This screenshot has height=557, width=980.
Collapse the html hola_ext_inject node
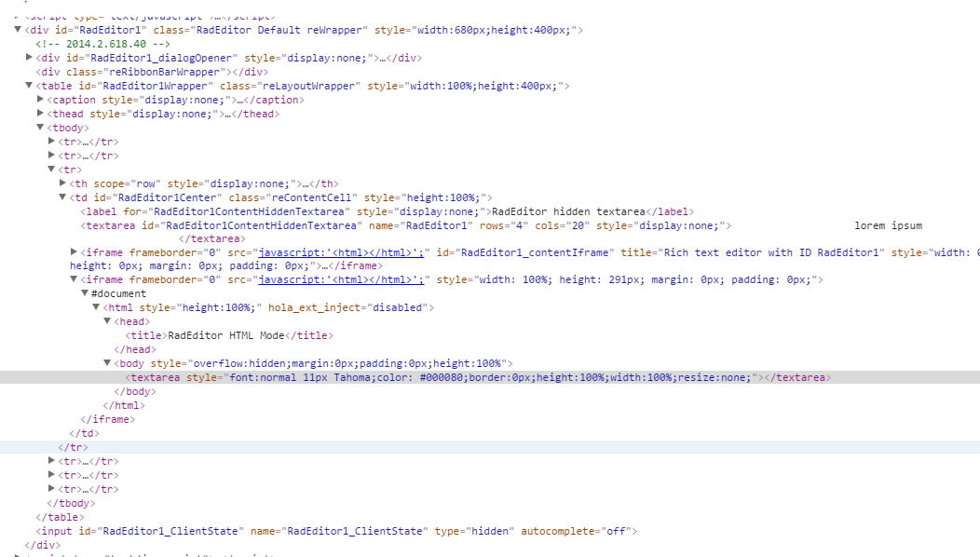click(96, 307)
